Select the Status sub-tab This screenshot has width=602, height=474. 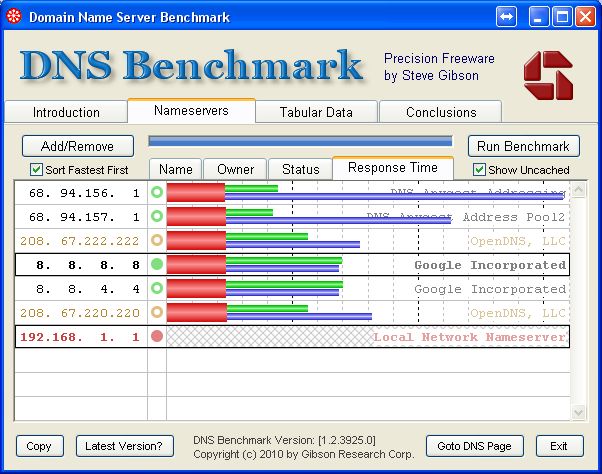pyautogui.click(x=300, y=170)
